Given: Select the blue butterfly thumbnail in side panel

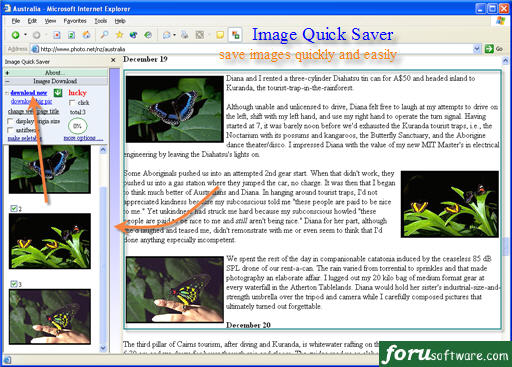Looking at the screenshot, I should tap(50, 169).
